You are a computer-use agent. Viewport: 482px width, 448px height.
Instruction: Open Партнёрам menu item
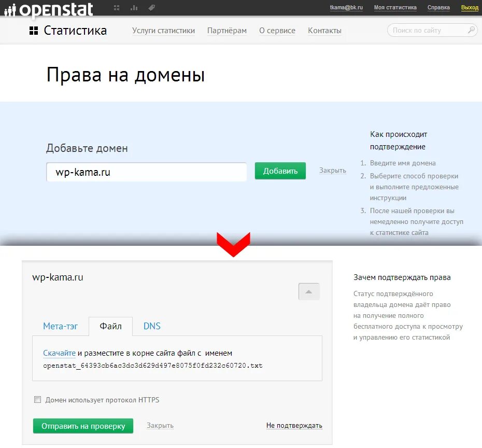(x=227, y=31)
